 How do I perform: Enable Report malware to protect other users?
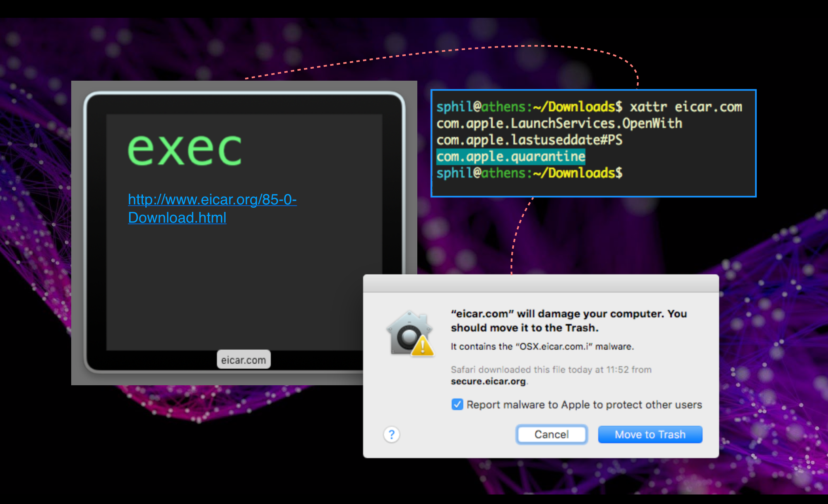(457, 404)
